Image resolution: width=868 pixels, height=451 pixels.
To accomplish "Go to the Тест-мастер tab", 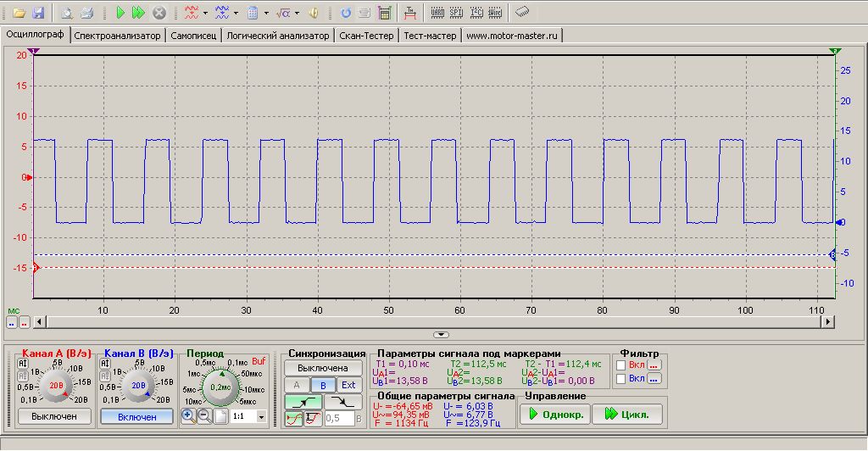I will pyautogui.click(x=430, y=36).
